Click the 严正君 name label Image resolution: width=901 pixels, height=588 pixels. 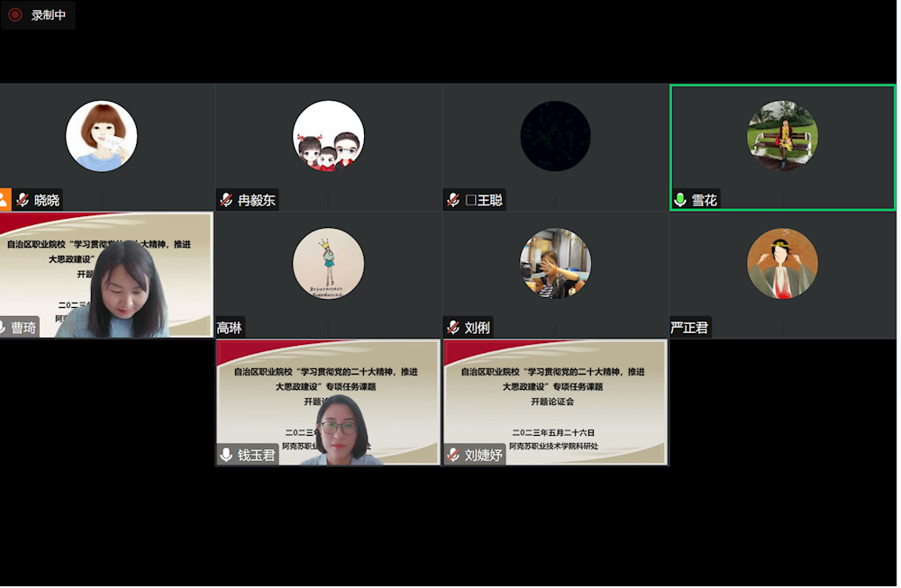(x=690, y=328)
